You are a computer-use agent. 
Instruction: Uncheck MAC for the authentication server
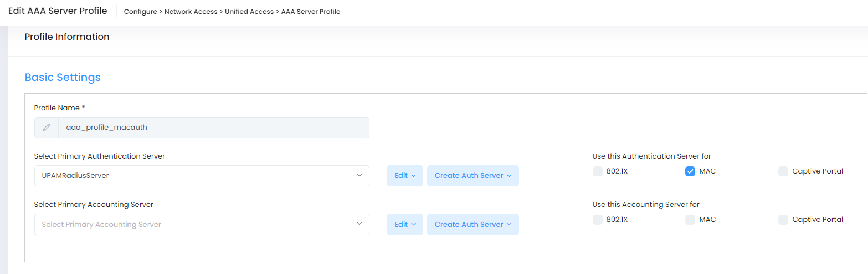click(690, 171)
